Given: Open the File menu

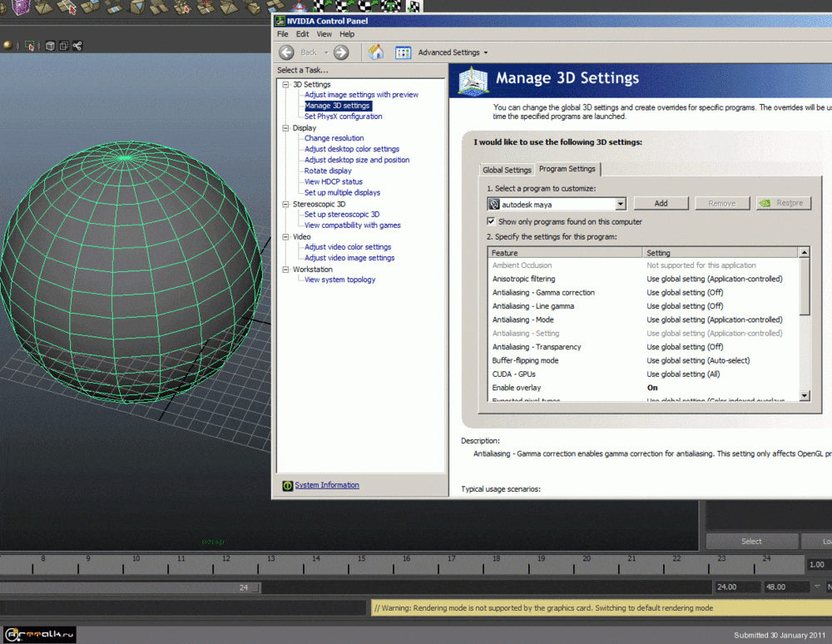Looking at the screenshot, I should (x=283, y=34).
